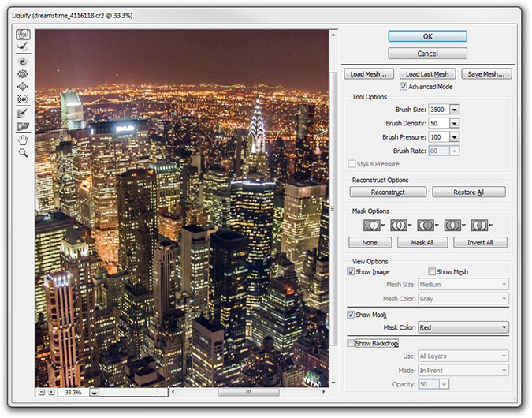Uncheck the Advanced Mode checkbox
Viewport: 532px width, 418px height.
tap(404, 87)
